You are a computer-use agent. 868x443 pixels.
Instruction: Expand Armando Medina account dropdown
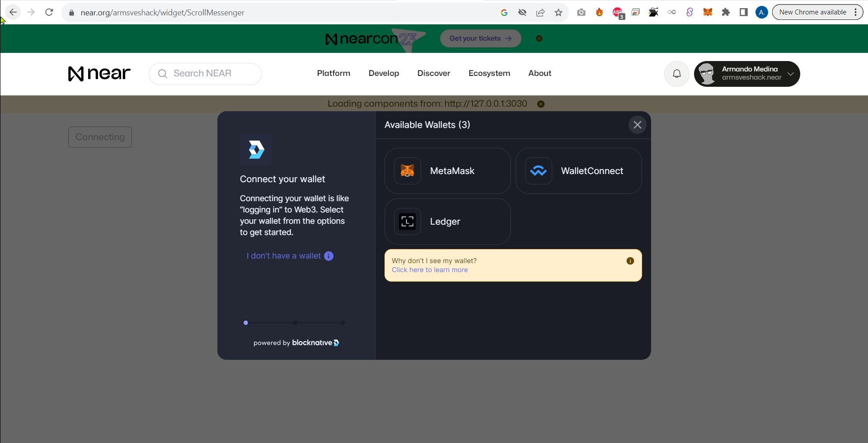746,74
